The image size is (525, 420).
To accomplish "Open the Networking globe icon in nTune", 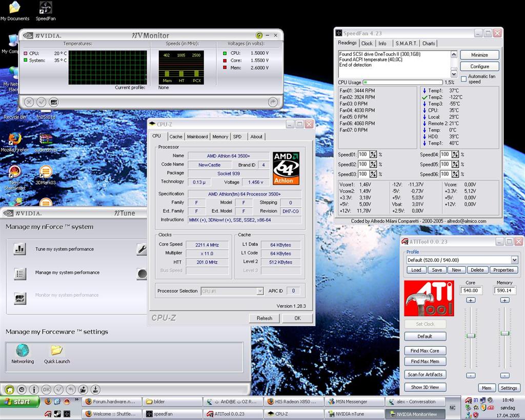I will (23, 350).
